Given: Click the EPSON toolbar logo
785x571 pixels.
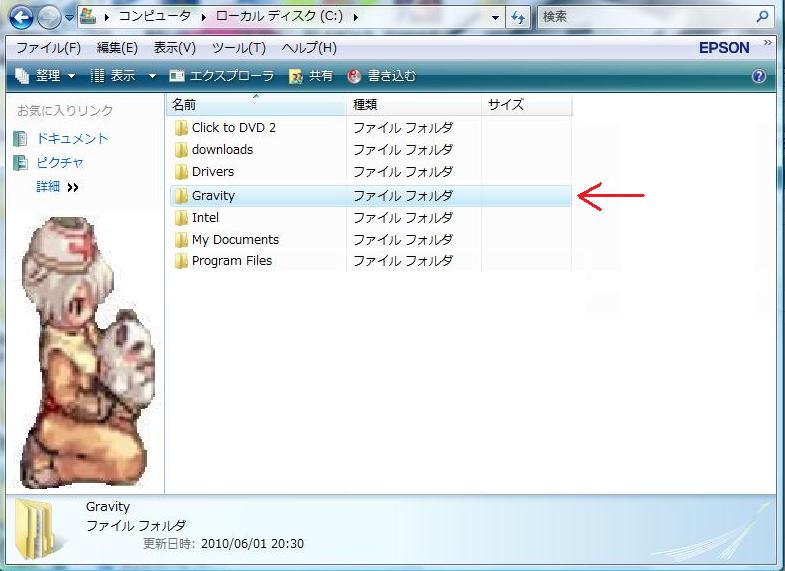Looking at the screenshot, I should point(724,48).
